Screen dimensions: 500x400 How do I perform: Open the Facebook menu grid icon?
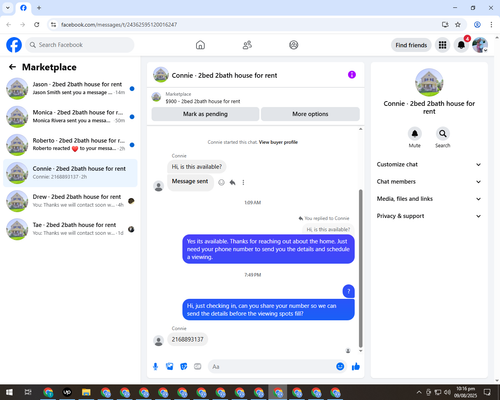(442, 45)
